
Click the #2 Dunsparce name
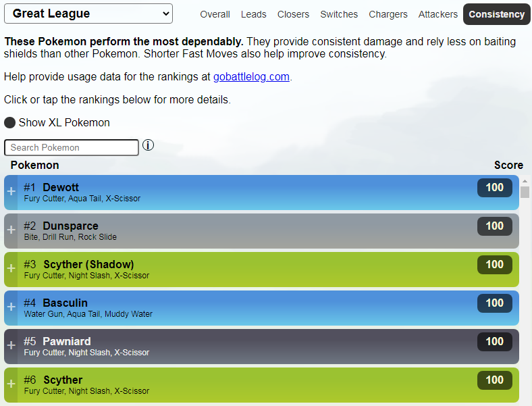click(70, 226)
